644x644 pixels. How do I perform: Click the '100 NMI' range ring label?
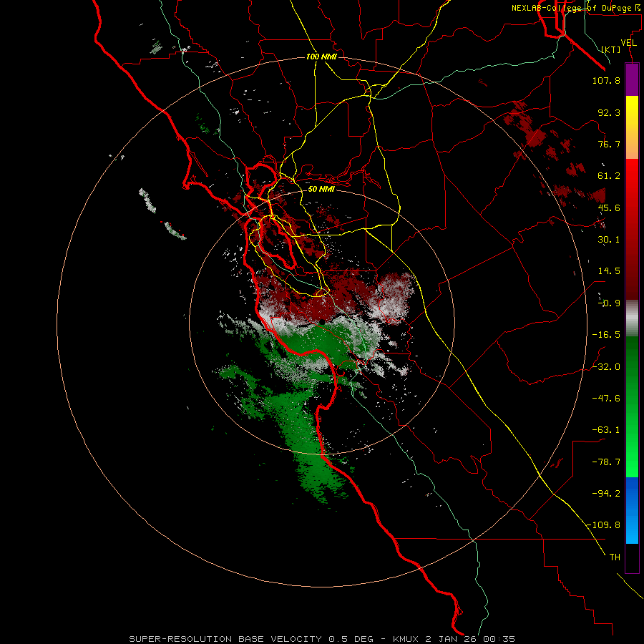pos(321,57)
